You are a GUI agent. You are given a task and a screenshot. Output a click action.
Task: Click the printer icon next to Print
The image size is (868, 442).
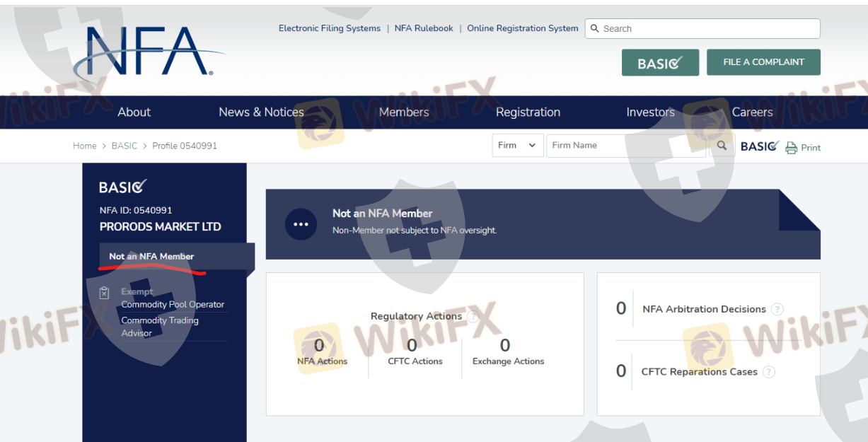click(792, 148)
